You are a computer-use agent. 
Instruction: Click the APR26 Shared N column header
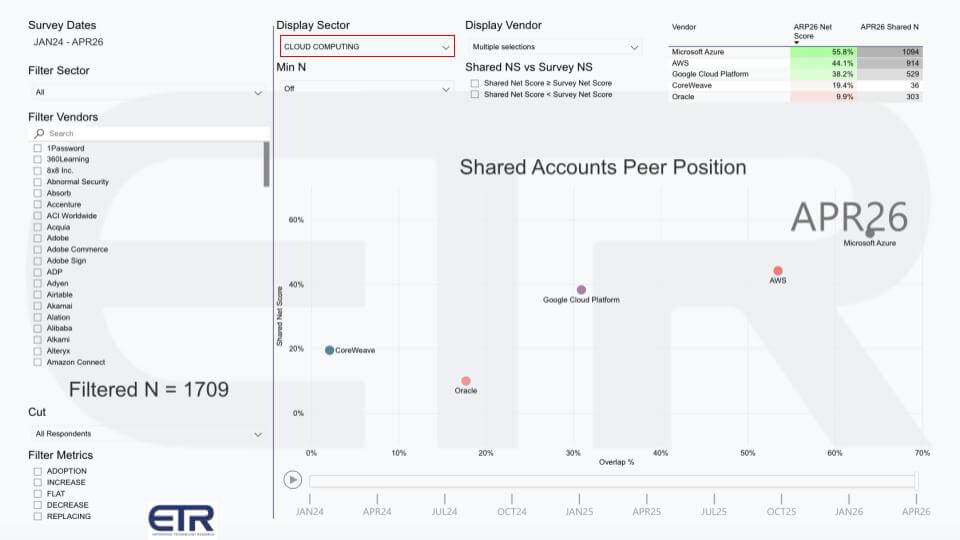pyautogui.click(x=890, y=27)
